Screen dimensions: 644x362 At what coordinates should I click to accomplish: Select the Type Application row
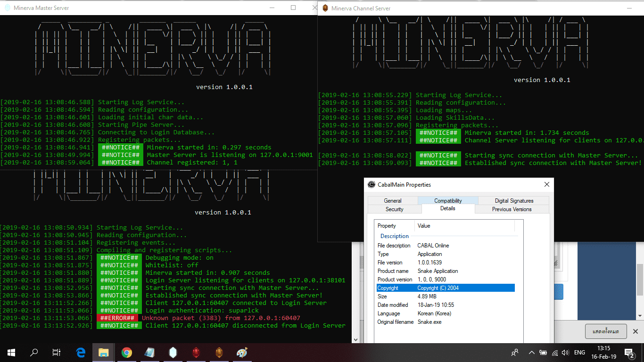point(446,254)
